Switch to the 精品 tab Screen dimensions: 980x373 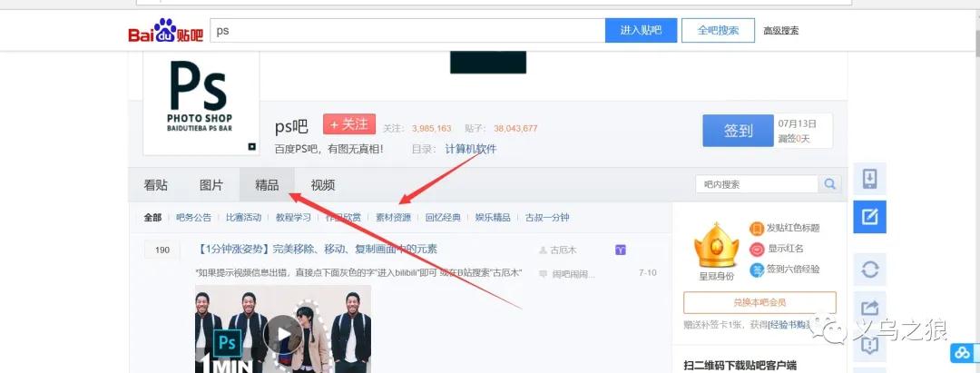pyautogui.click(x=267, y=185)
